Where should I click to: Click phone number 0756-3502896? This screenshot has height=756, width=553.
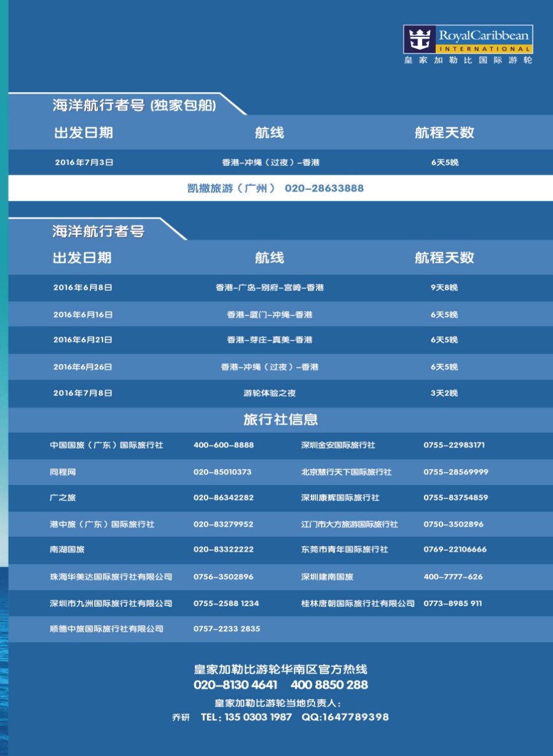pyautogui.click(x=224, y=577)
